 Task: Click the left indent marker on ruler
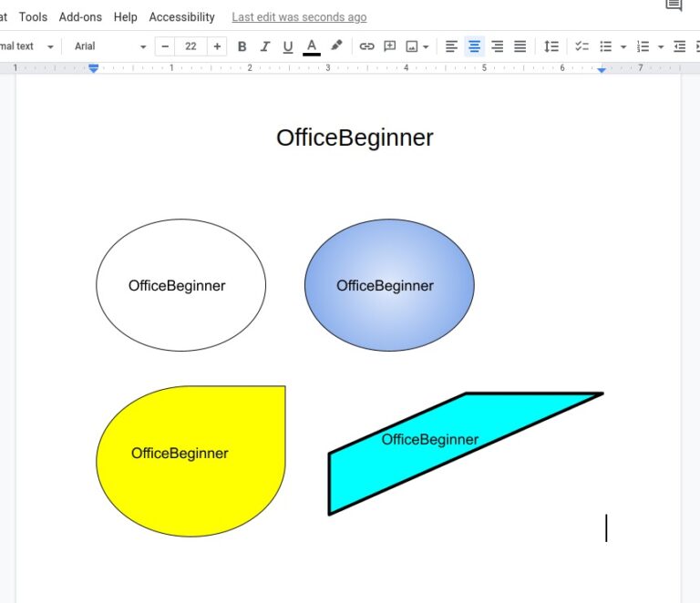point(93,68)
